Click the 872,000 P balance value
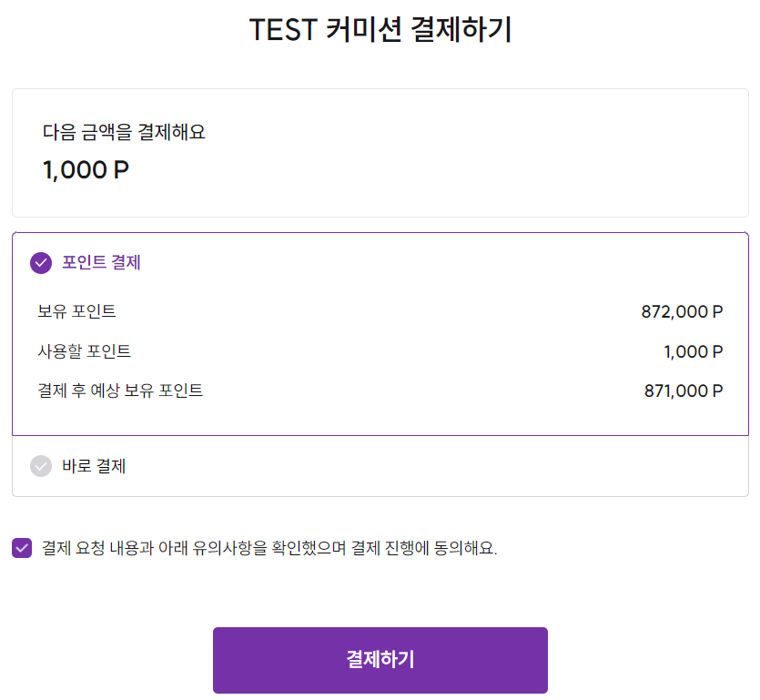Image resolution: width=760 pixels, height=700 pixels. coord(682,311)
